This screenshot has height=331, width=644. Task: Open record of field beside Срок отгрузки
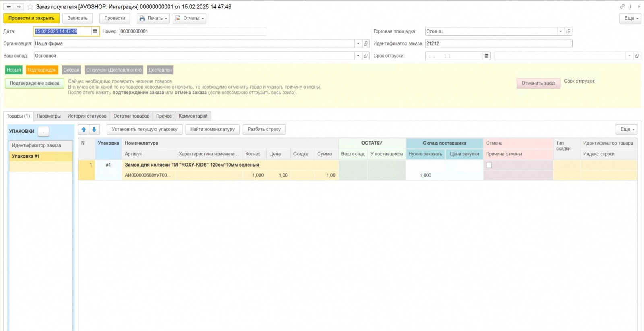point(637,56)
